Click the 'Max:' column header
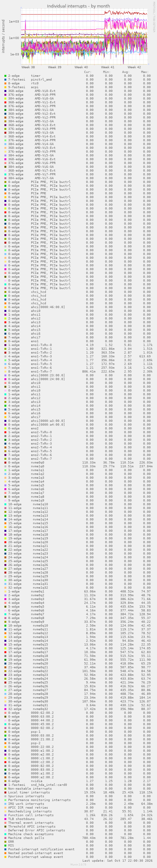157x868 pixels. [145, 72]
